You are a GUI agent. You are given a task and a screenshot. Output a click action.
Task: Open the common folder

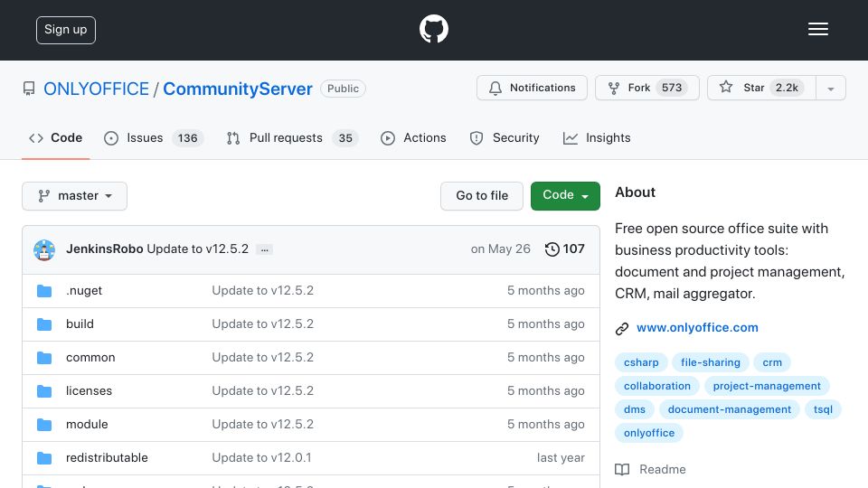[x=90, y=358]
